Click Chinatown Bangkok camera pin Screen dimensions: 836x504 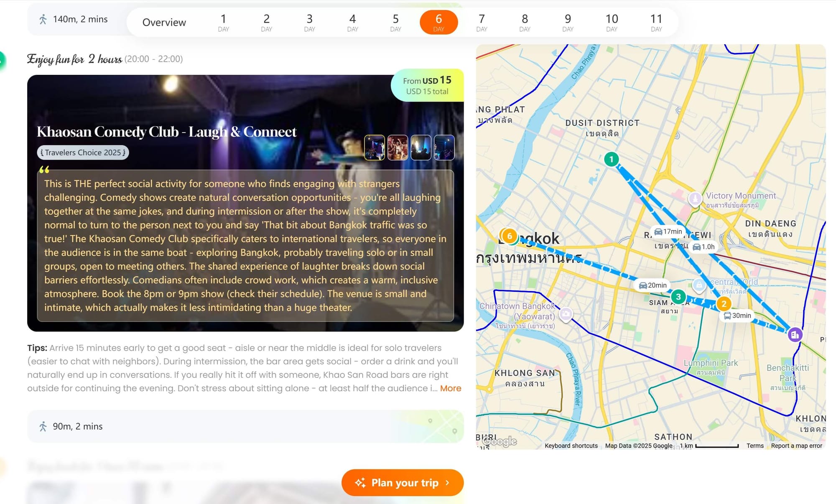coord(566,313)
